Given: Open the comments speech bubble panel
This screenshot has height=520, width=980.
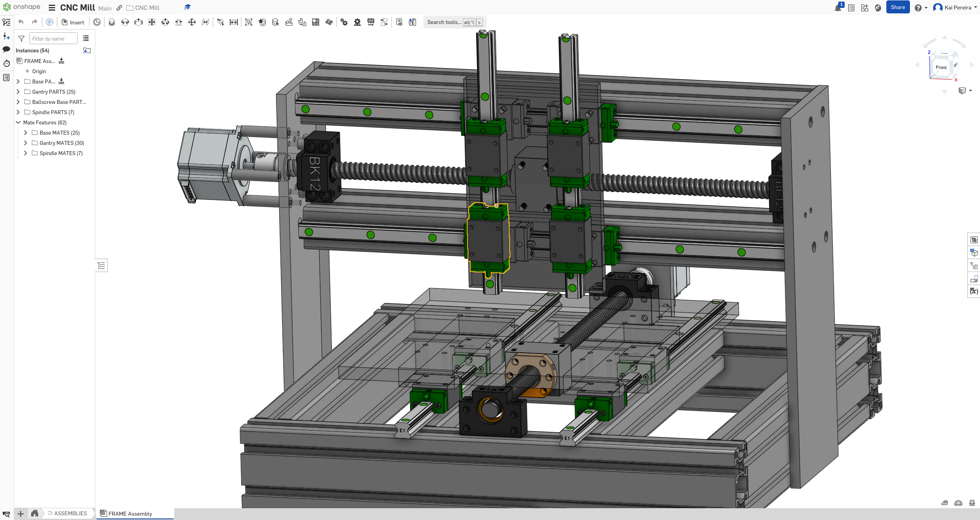Looking at the screenshot, I should click(x=6, y=50).
